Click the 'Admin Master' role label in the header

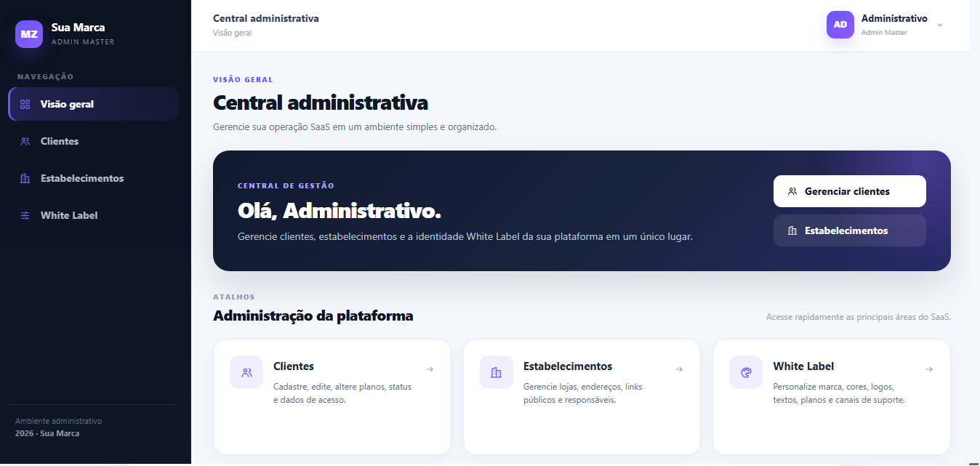click(x=884, y=33)
